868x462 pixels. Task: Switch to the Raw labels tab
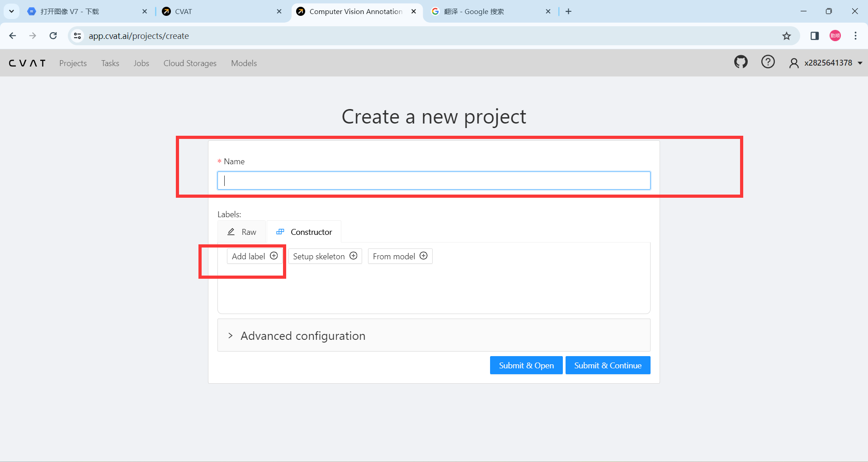(x=242, y=232)
